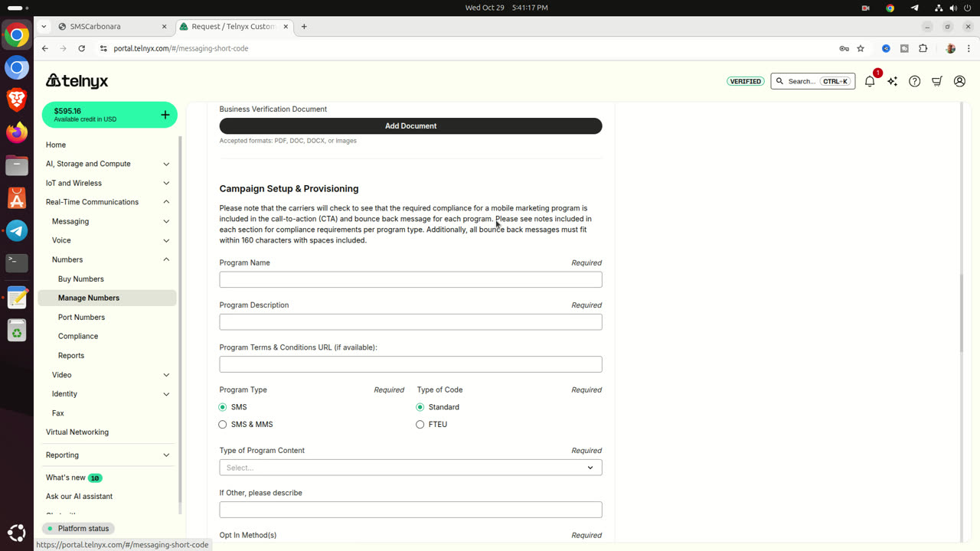
Task: Open the Chrome extensions puzzle icon
Action: tap(923, 48)
